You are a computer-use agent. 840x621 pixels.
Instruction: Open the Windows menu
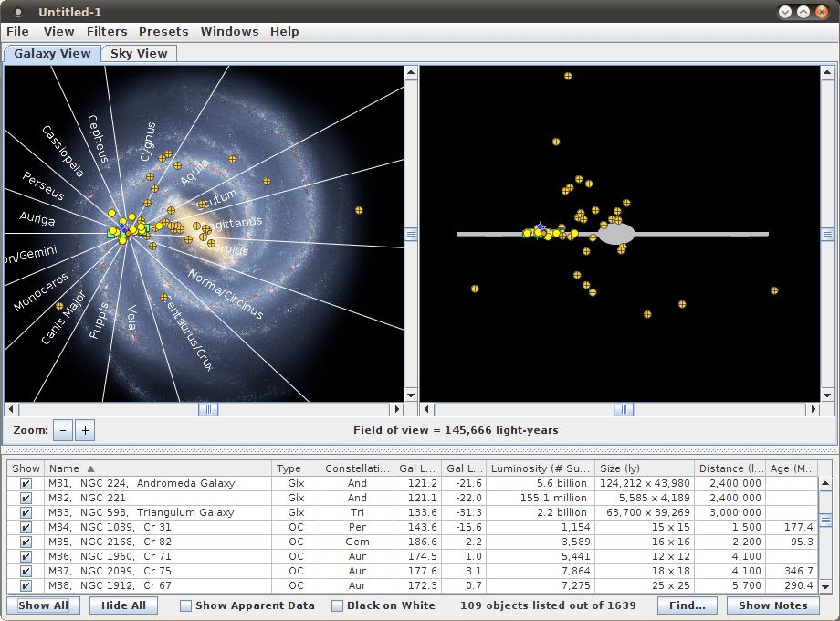point(229,32)
